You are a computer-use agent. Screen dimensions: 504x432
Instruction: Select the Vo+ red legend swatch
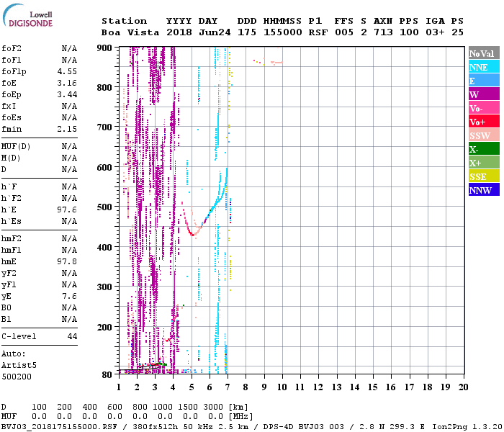484,122
